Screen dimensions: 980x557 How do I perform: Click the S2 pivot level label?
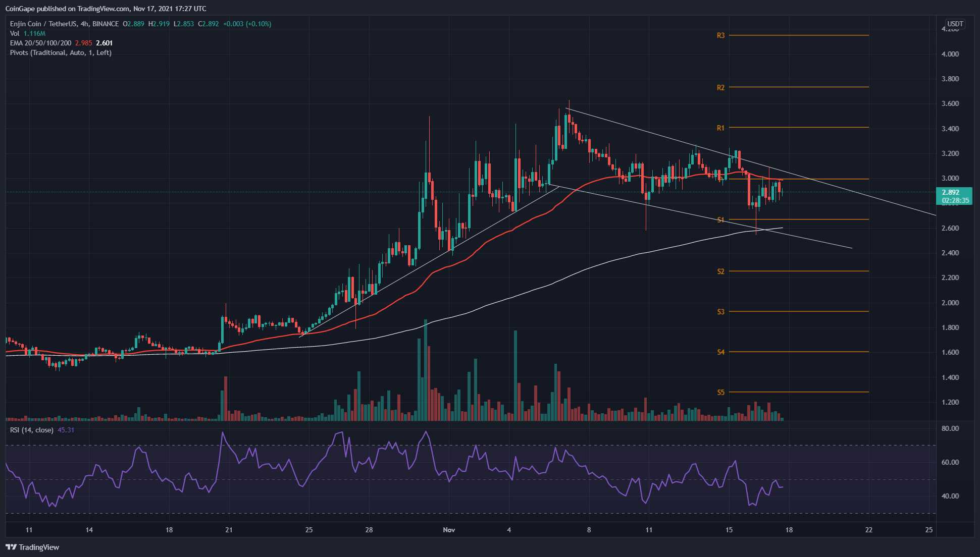click(x=720, y=271)
